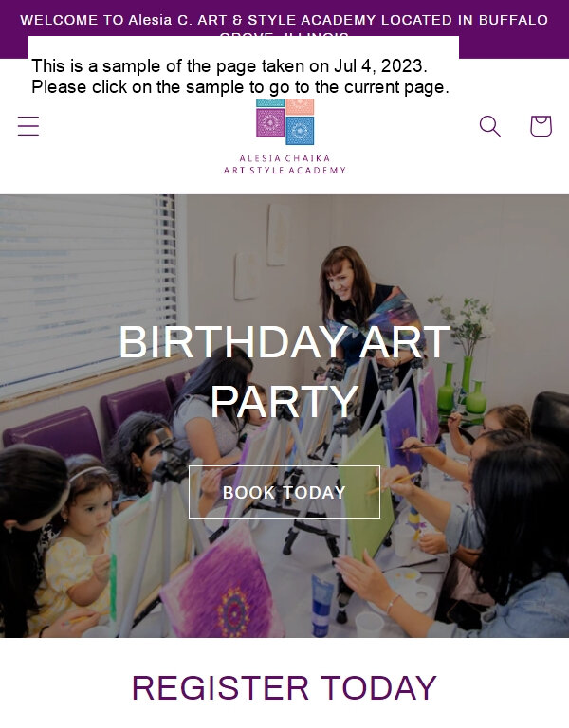Click the birthday party hero photo
This screenshot has height=728, width=569.
[x=284, y=415]
